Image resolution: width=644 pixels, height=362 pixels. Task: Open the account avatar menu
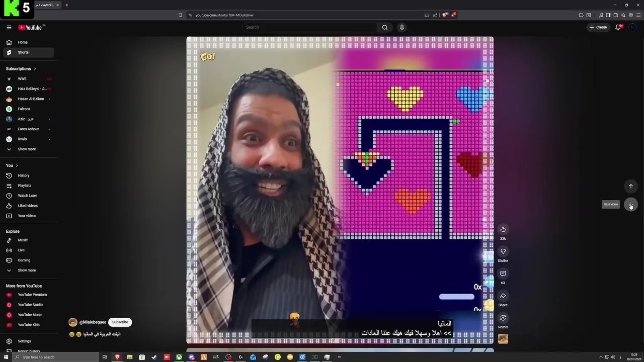tap(632, 27)
